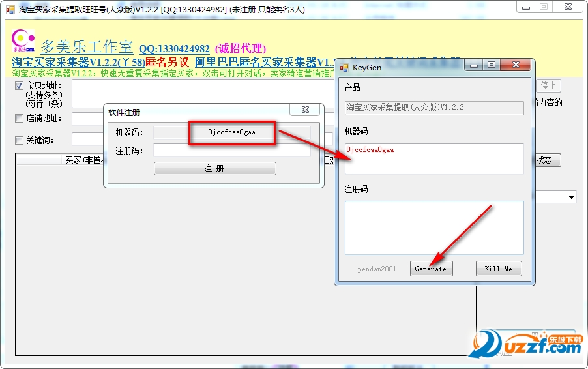Click the 停止 button in the main window
The height and width of the screenshot is (369, 588).
tap(548, 86)
